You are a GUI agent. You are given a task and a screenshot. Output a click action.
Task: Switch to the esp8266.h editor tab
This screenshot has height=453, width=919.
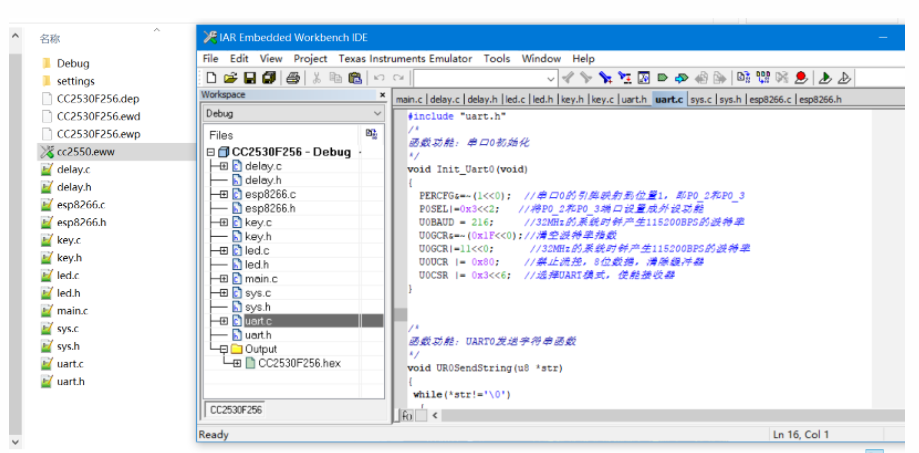(x=821, y=100)
